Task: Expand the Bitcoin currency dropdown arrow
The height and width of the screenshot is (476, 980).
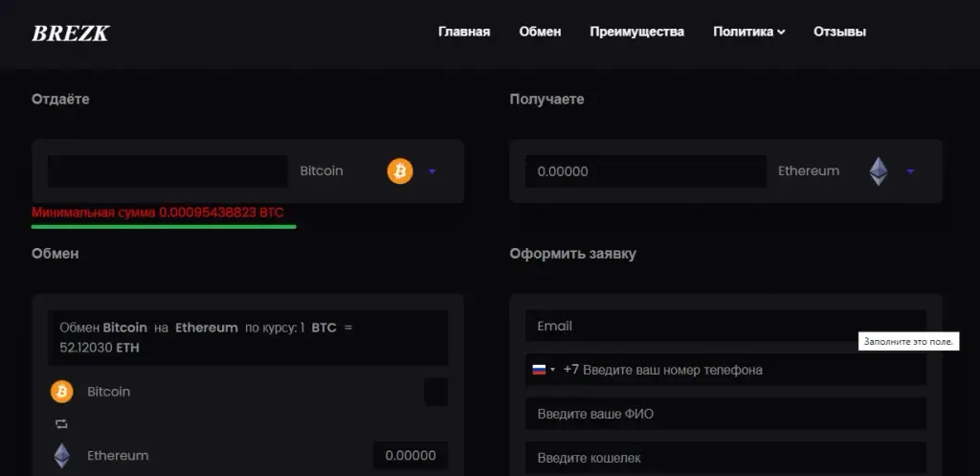Action: pos(433,171)
